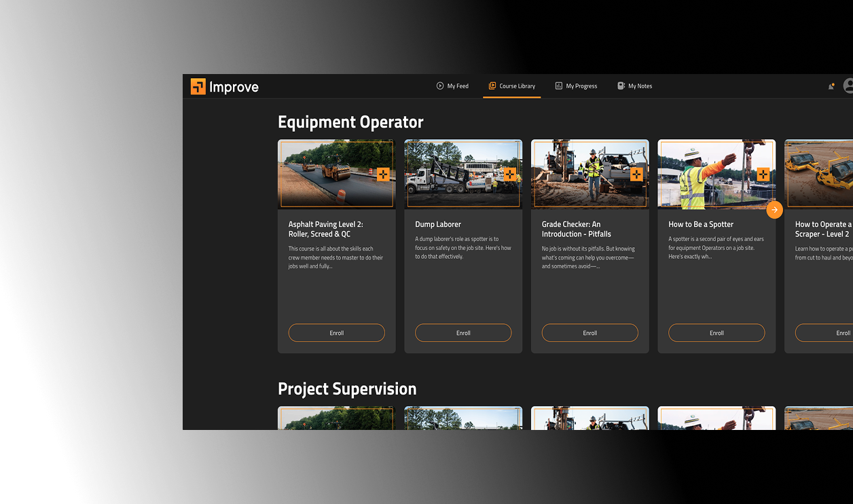
Task: Enroll in the Dump Laborer course
Action: 463,333
